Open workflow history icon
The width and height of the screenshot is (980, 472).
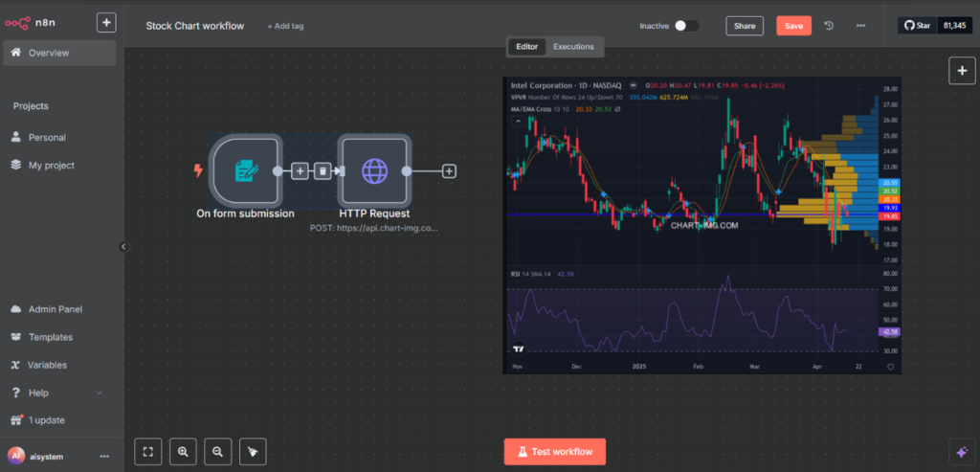coord(829,26)
